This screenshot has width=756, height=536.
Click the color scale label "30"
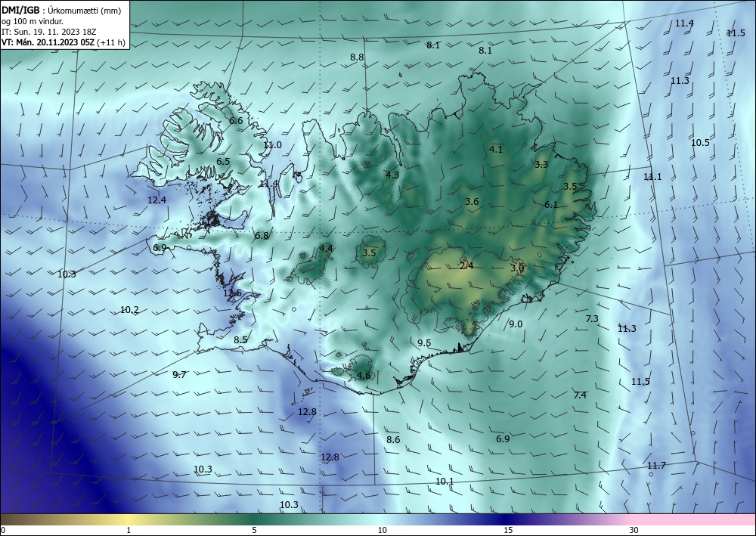pos(634,531)
